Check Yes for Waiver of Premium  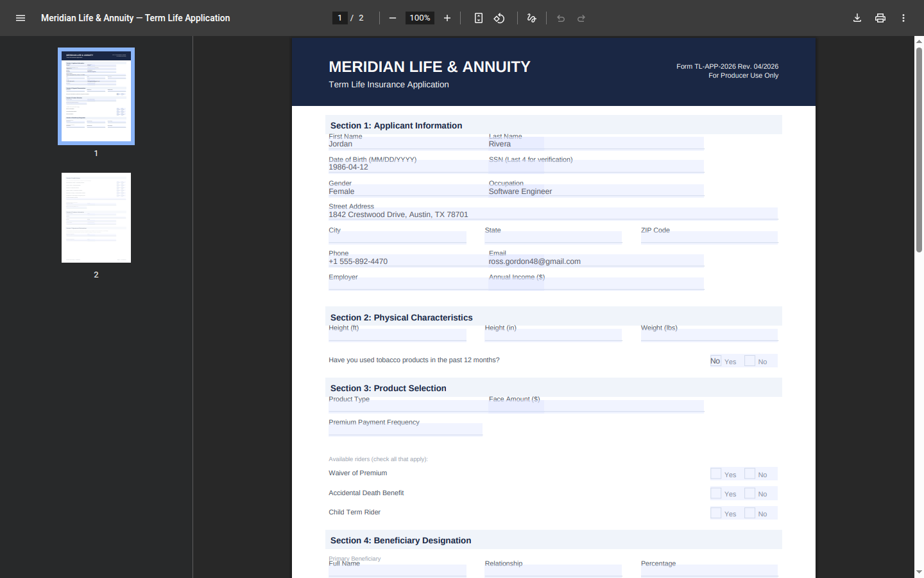(715, 474)
